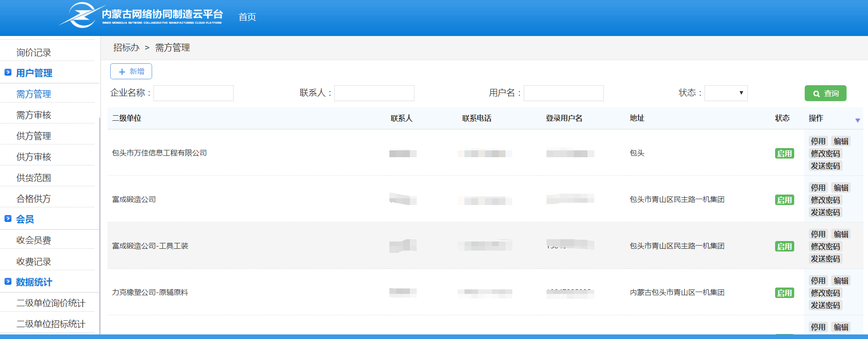The width and height of the screenshot is (868, 339).
Task: Click the 用户名 search input field
Action: tap(563, 93)
